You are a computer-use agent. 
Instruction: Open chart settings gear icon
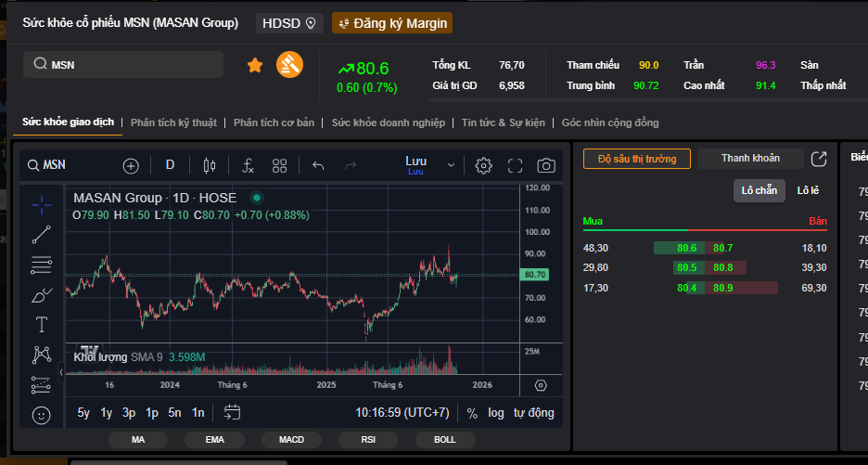click(483, 165)
